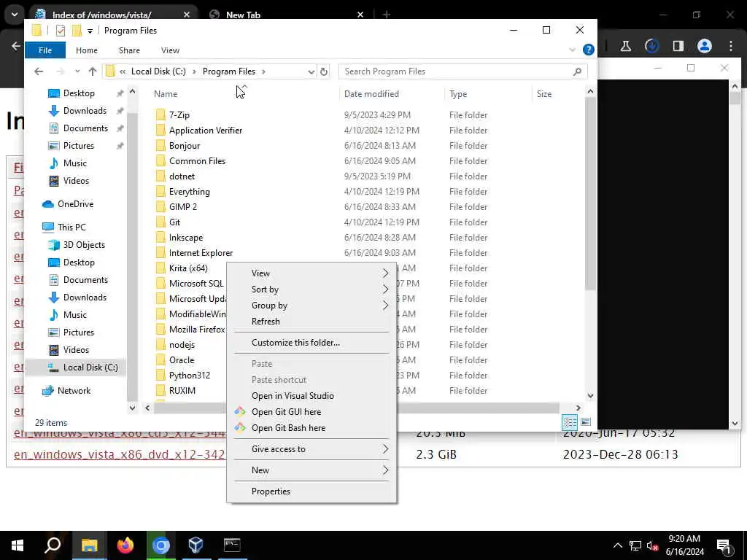The width and height of the screenshot is (747, 560).
Task: Click the search magnifier in Explorer
Action: point(577,71)
